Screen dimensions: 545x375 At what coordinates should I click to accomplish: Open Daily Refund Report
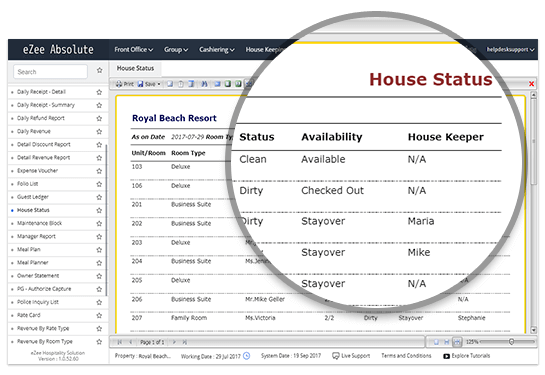tap(41, 118)
